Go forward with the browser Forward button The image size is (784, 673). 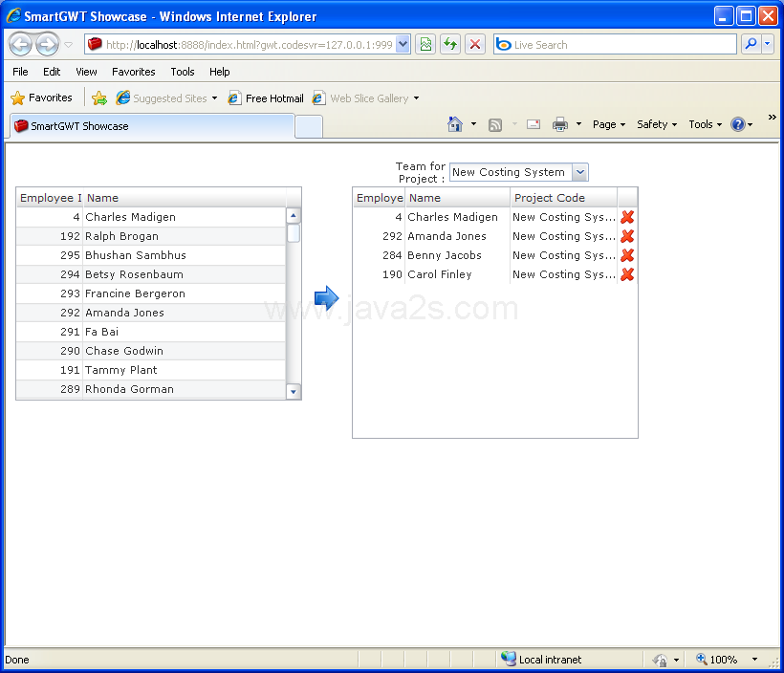(x=48, y=45)
